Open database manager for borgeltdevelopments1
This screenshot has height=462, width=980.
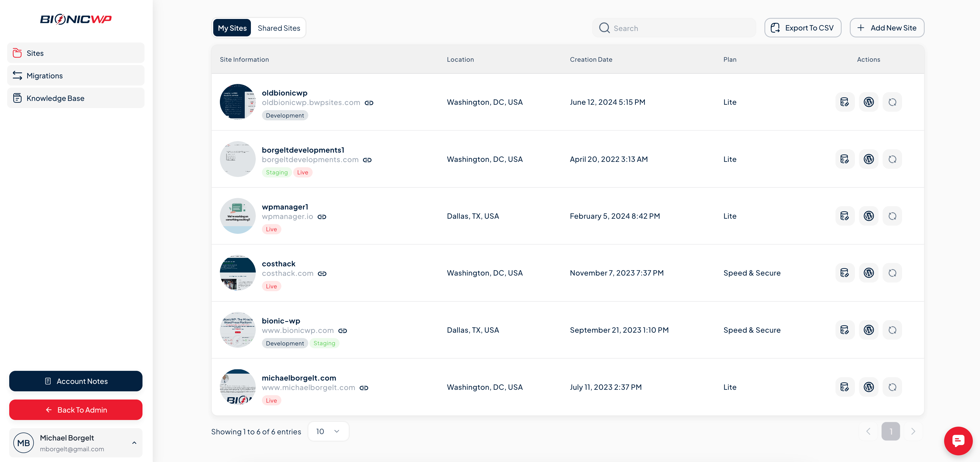tap(845, 159)
